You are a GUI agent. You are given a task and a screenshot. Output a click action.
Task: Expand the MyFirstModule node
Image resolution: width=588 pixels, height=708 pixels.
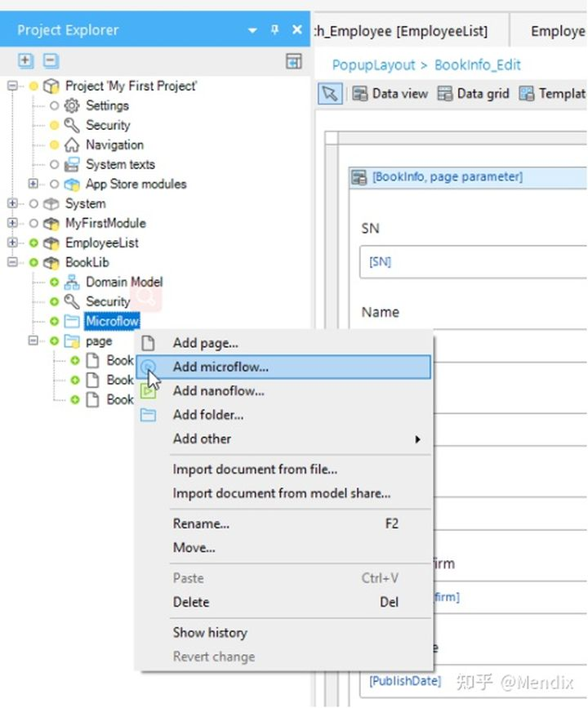[12, 223]
